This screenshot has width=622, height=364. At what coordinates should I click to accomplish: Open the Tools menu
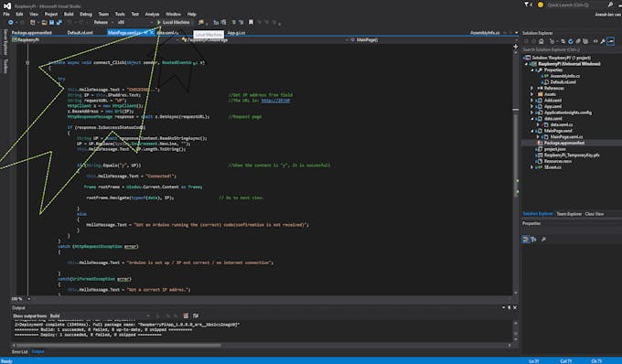(x=120, y=14)
